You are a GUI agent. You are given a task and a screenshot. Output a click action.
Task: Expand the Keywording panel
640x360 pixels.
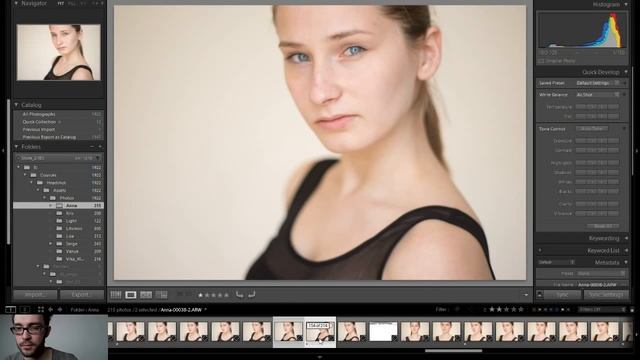626,238
